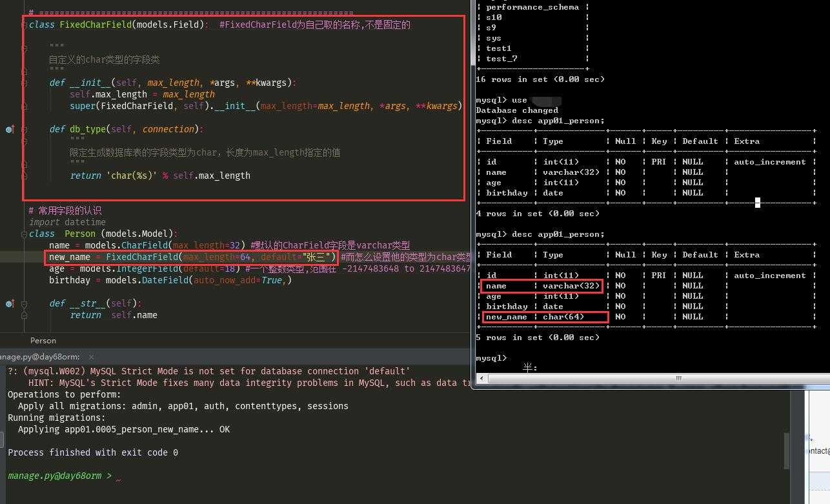Click the last mysql> prompt line
Screen dimensions: 830x504
pyautogui.click(x=492, y=358)
